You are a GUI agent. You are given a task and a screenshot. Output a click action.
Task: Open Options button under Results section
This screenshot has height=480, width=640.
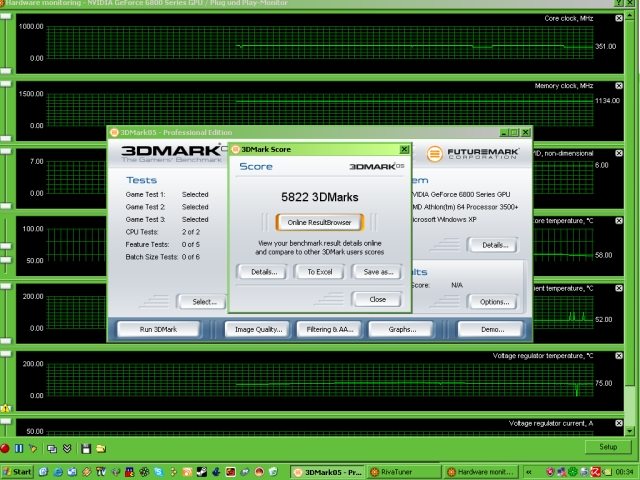tap(494, 302)
